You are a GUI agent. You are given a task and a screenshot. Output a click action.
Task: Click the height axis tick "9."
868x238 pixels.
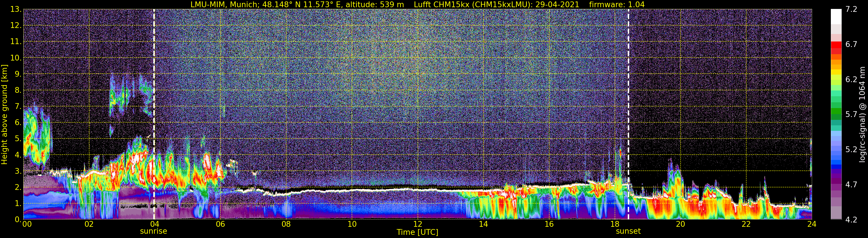(x=18, y=74)
